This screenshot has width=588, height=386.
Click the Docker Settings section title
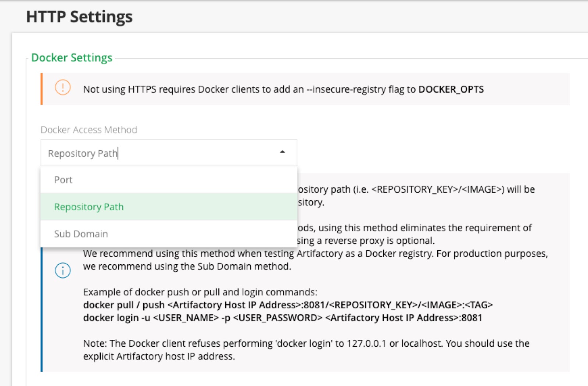click(72, 58)
